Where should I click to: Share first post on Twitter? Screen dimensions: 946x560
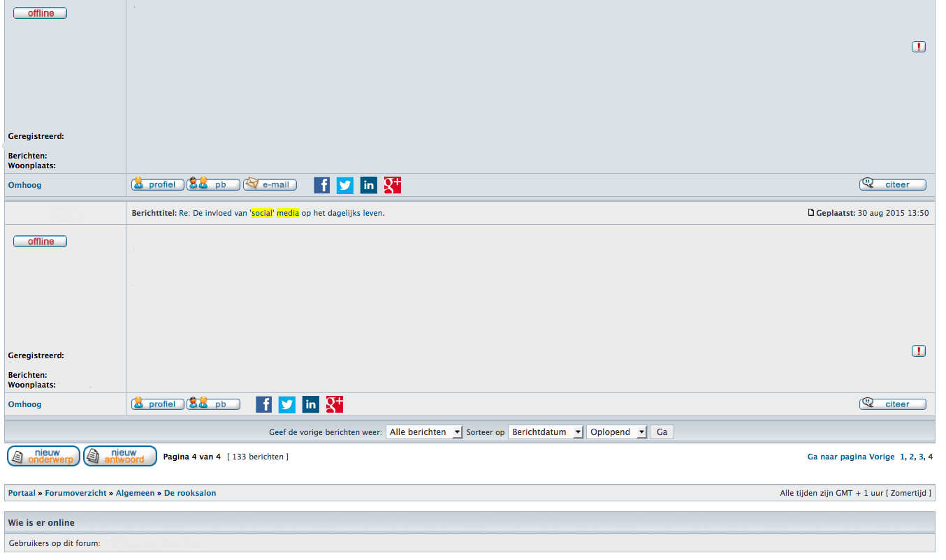click(x=345, y=185)
